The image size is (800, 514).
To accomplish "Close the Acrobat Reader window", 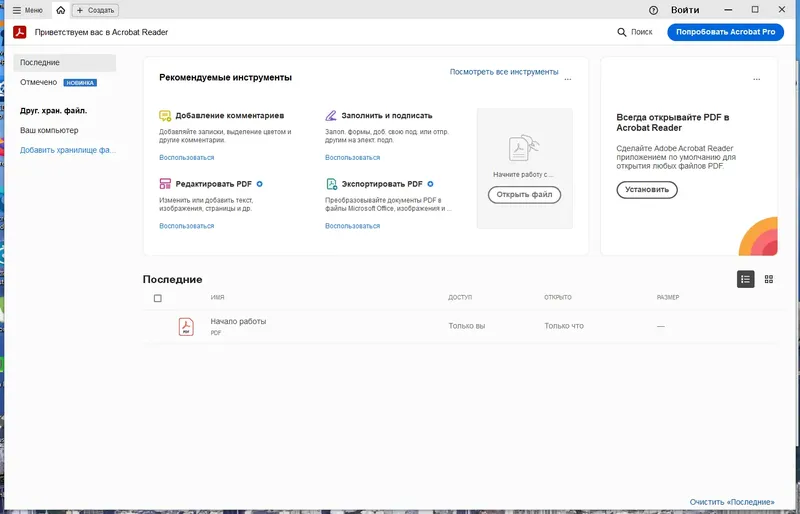I will 782,10.
